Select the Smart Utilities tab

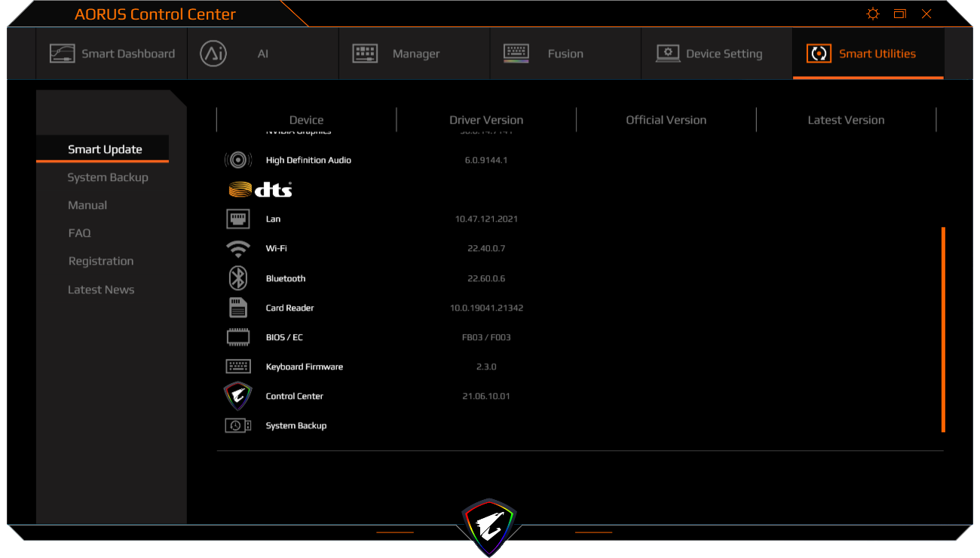(868, 54)
